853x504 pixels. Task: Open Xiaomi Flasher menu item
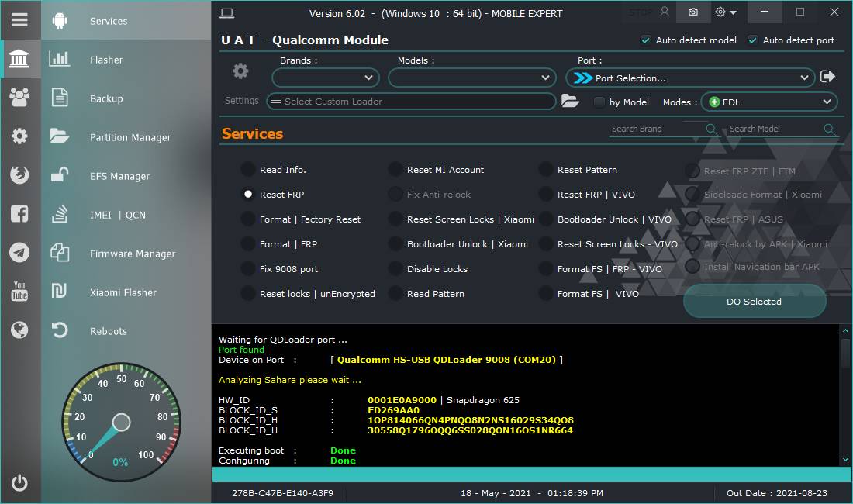(123, 292)
